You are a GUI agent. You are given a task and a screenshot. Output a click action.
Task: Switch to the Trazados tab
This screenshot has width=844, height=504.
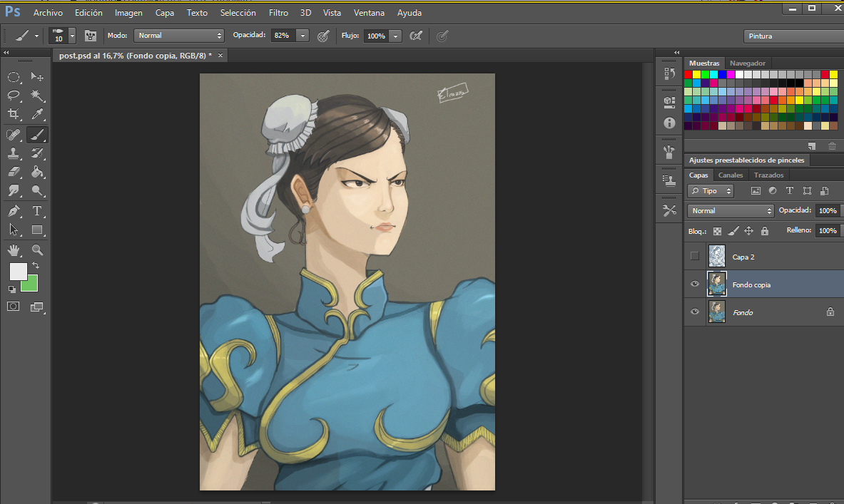[768, 175]
